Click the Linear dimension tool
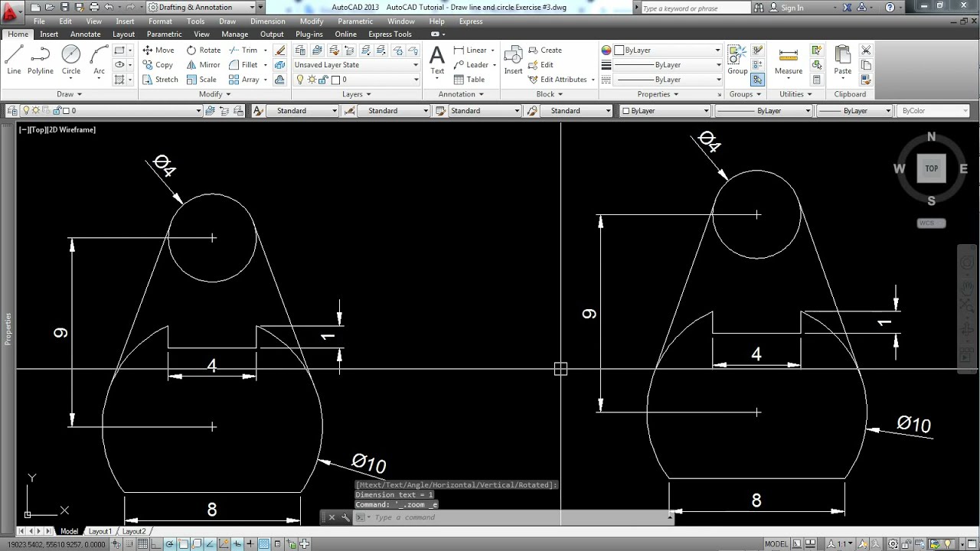980x551 pixels. [470, 50]
